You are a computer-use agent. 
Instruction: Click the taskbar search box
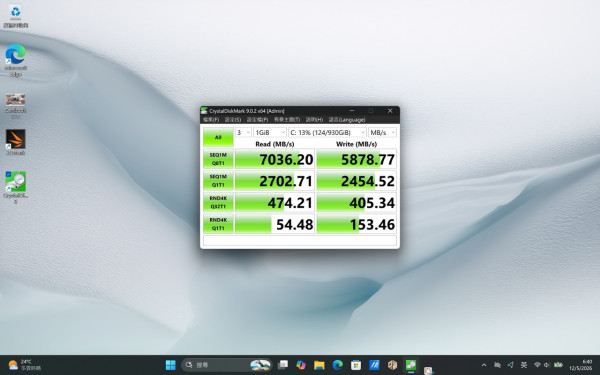[x=227, y=365]
